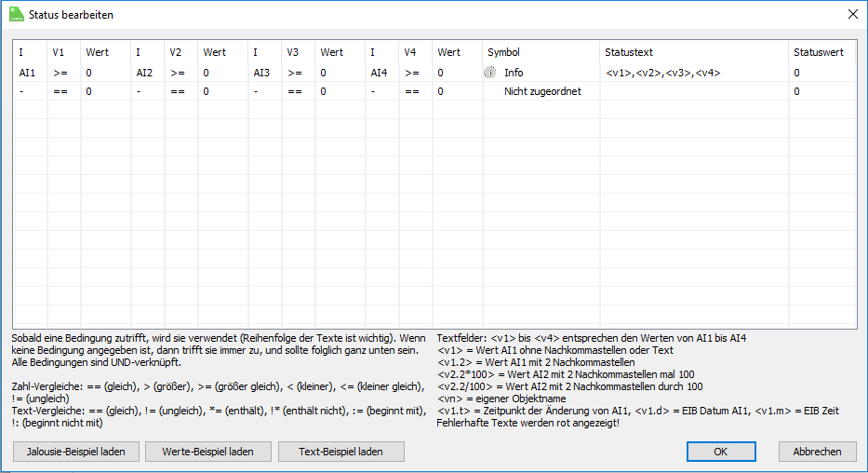Select the AI1 input cell
This screenshot has height=473, width=868.
point(31,73)
